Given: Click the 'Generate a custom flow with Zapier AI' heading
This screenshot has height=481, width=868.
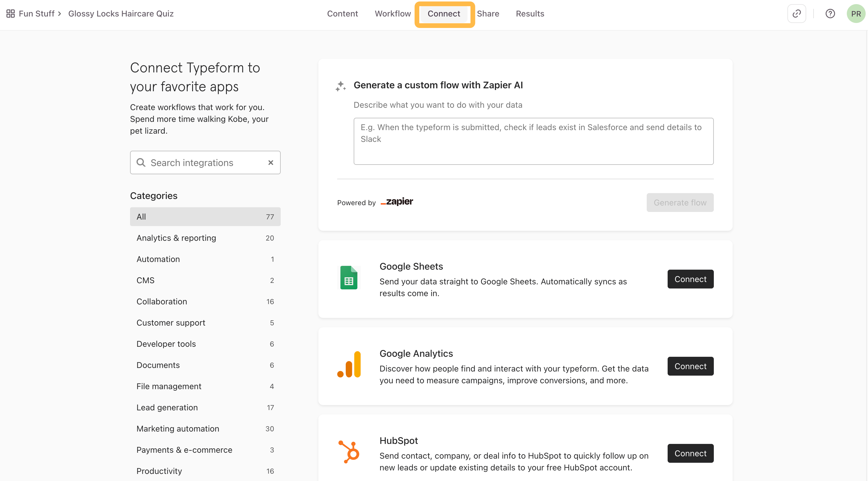Looking at the screenshot, I should (438, 85).
